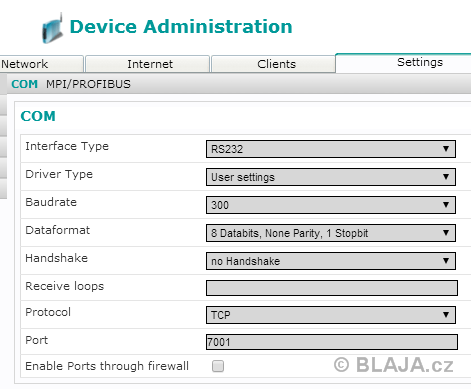Image resolution: width=471 pixels, height=389 pixels.
Task: Click the Driver Type dropdown arrow
Action: pyautogui.click(x=446, y=177)
